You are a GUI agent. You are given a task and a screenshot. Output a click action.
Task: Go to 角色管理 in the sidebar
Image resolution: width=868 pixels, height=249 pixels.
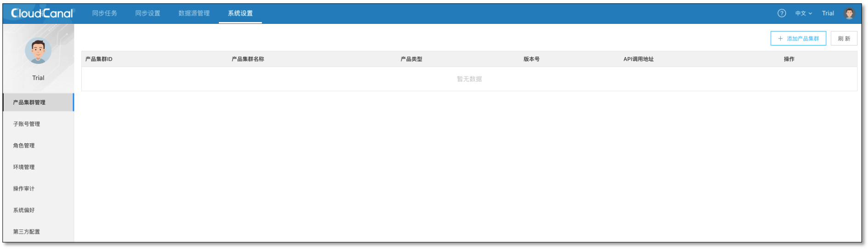coord(23,146)
